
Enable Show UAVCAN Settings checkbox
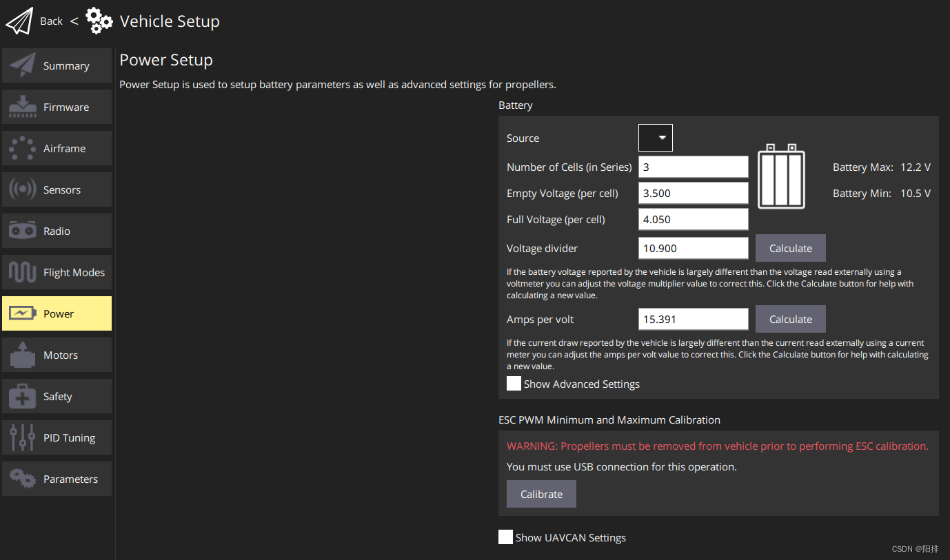pos(505,537)
